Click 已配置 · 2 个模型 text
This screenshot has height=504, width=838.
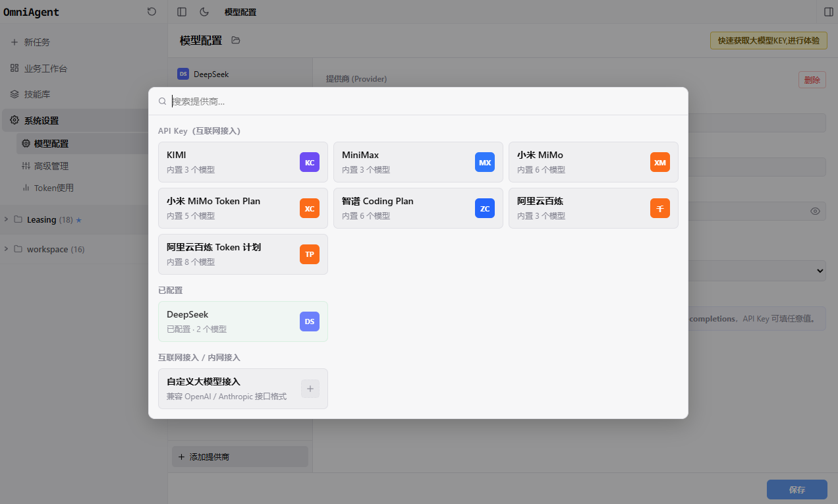(197, 329)
